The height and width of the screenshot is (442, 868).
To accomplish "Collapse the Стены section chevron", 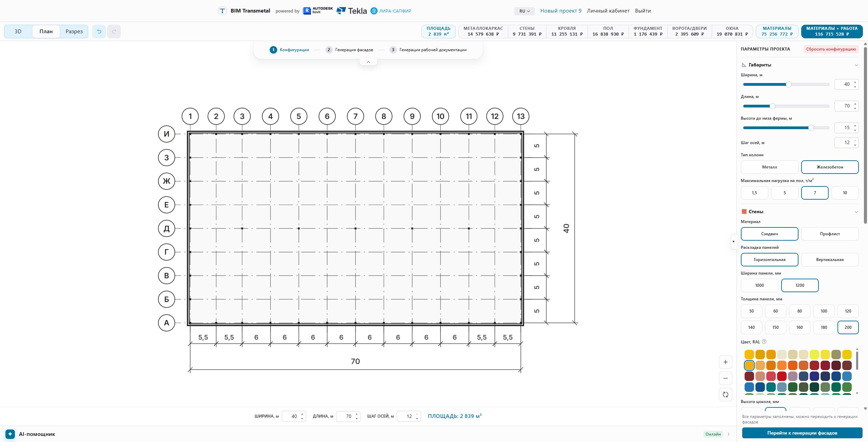I will 856,212.
